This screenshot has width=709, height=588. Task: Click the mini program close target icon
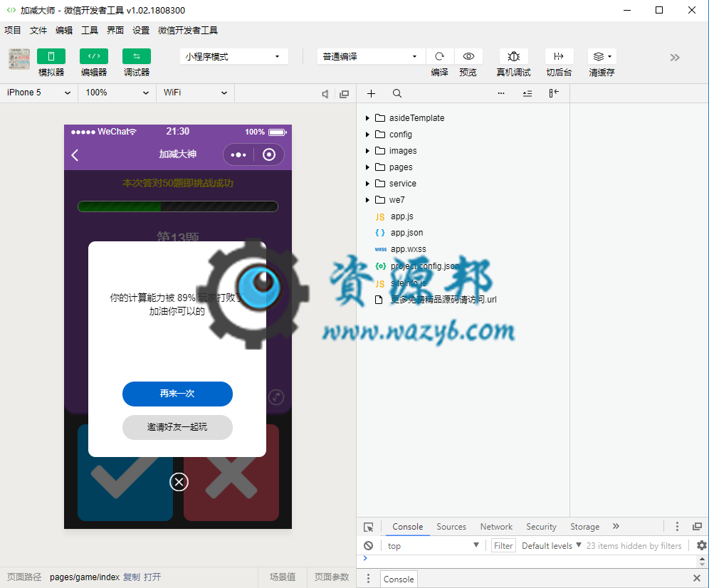coord(269,154)
